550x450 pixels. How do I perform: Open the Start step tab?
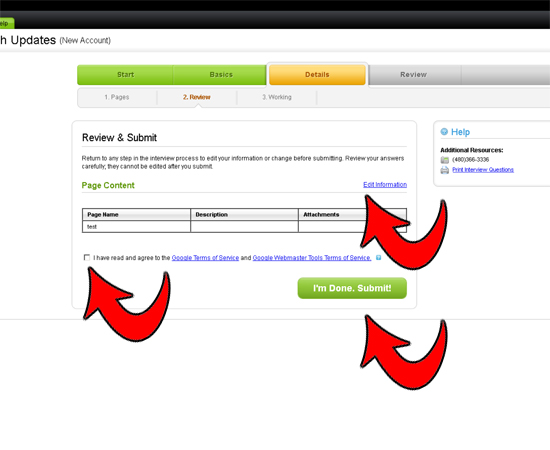[125, 75]
